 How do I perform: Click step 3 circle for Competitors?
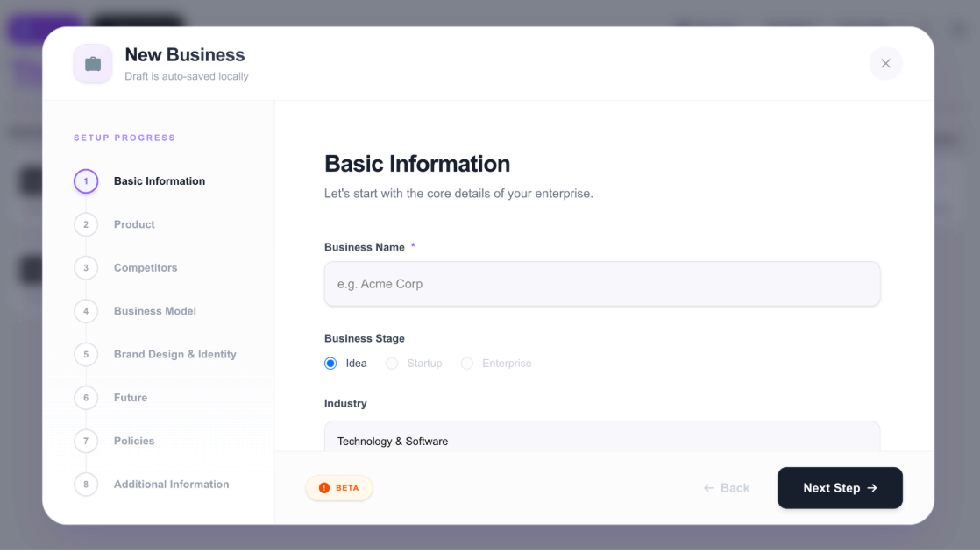pyautogui.click(x=86, y=268)
